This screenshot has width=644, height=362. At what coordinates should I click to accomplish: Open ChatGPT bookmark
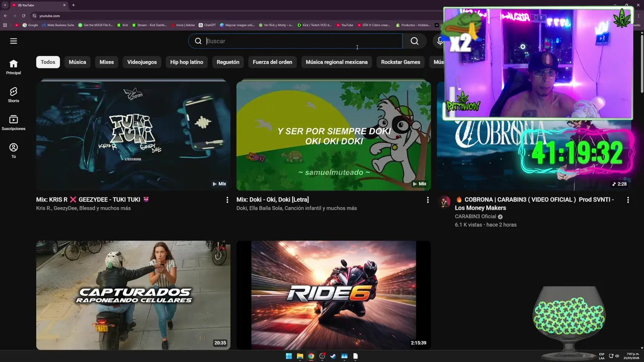207,25
